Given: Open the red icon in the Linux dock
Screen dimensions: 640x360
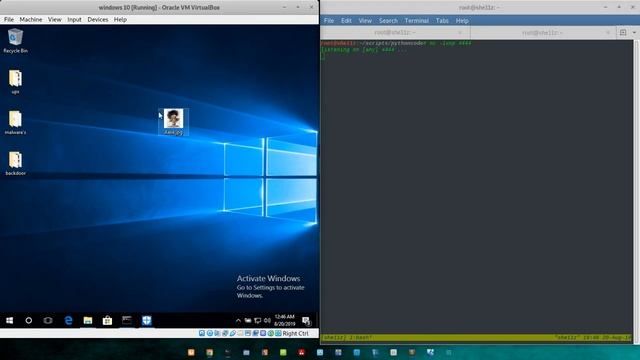Looking at the screenshot, I should (301, 352).
